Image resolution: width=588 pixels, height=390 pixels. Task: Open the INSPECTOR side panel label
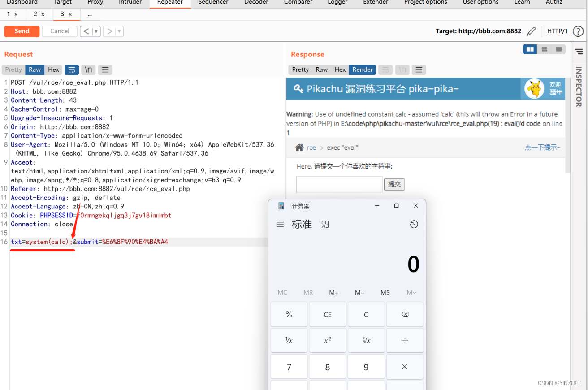point(579,87)
